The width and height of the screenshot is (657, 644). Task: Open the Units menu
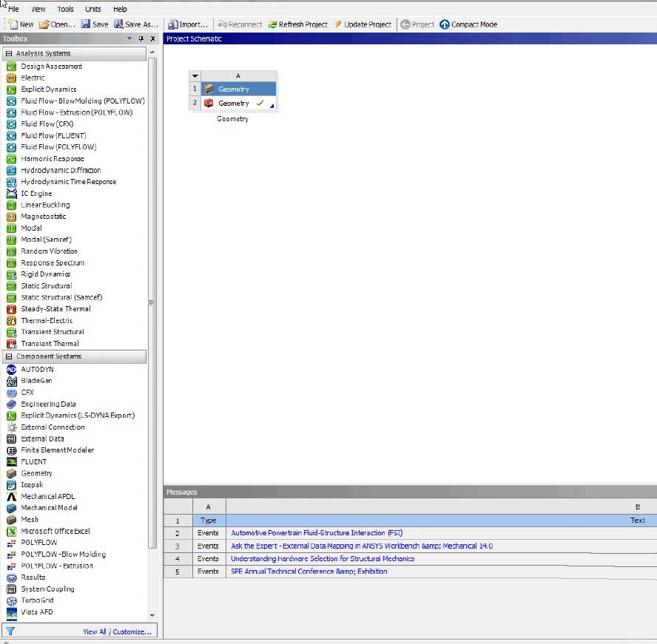[x=93, y=9]
